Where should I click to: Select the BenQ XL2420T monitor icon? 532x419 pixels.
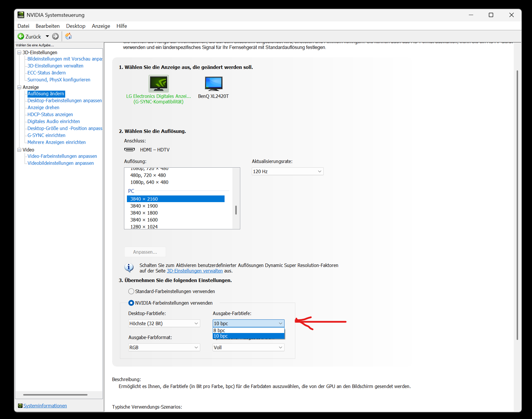[214, 84]
